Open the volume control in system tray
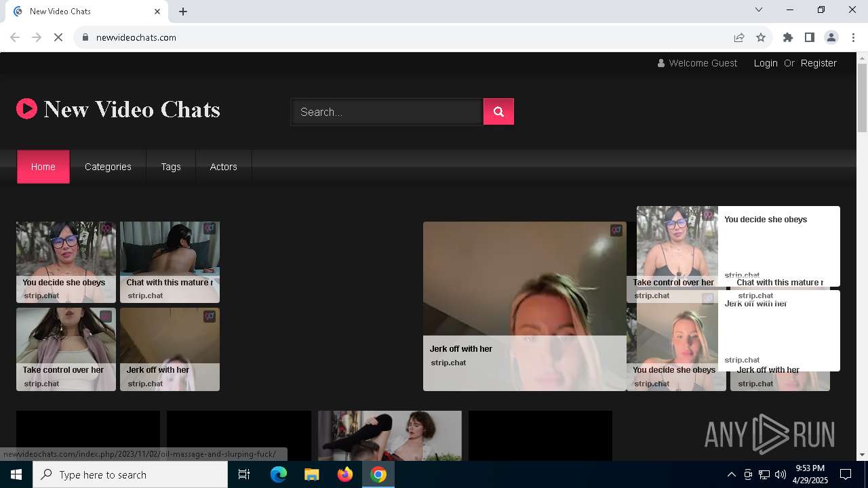Image resolution: width=868 pixels, height=488 pixels. [x=781, y=474]
